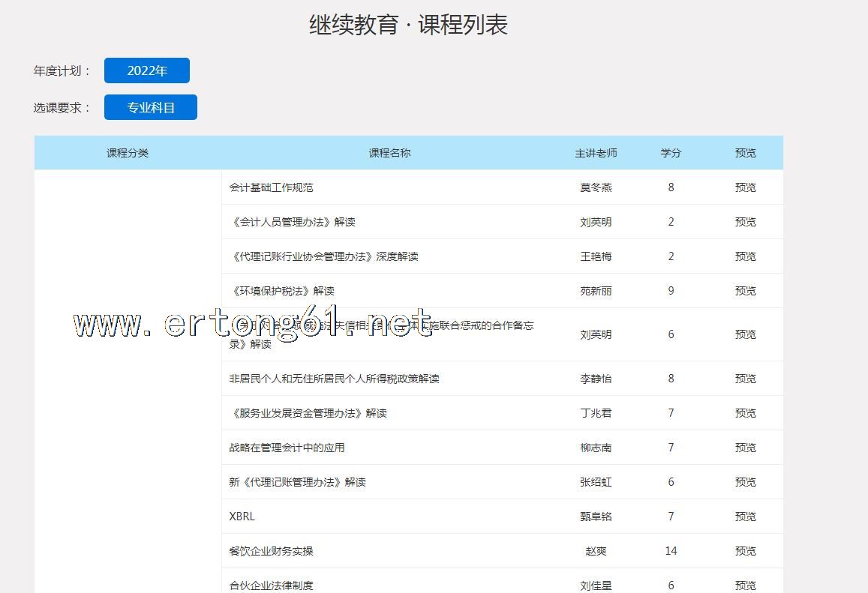Open preview for 《会计人员管理办法》解读
The image size is (868, 593).
[745, 222]
